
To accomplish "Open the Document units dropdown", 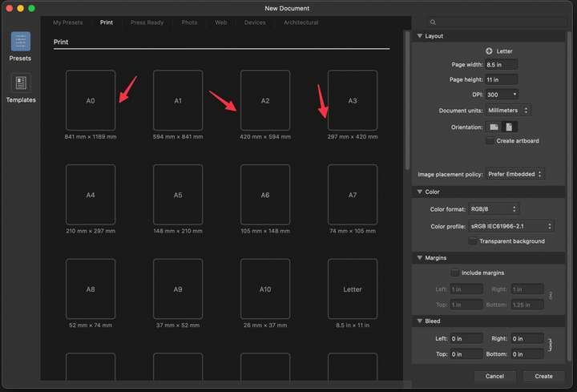I will point(509,111).
